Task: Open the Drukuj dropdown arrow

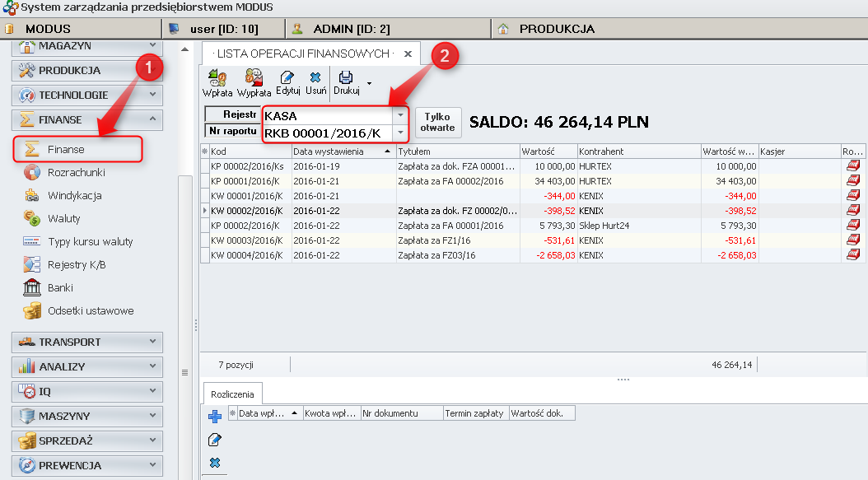Action: click(x=369, y=84)
